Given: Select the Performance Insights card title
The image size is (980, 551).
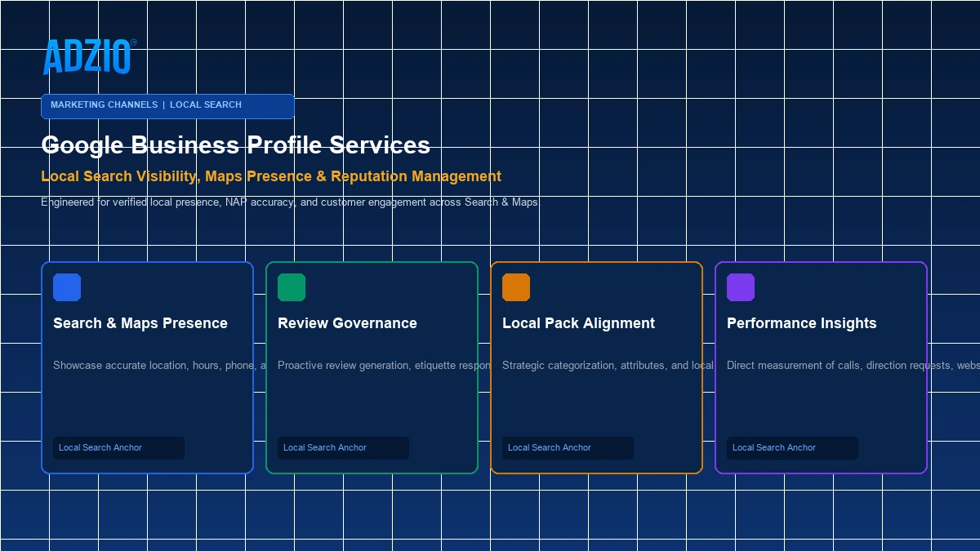Looking at the screenshot, I should click(x=801, y=323).
